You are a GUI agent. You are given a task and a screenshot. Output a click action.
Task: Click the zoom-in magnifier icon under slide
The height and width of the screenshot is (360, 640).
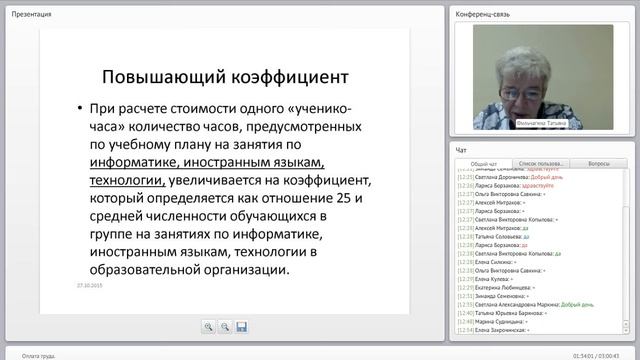pos(209,327)
